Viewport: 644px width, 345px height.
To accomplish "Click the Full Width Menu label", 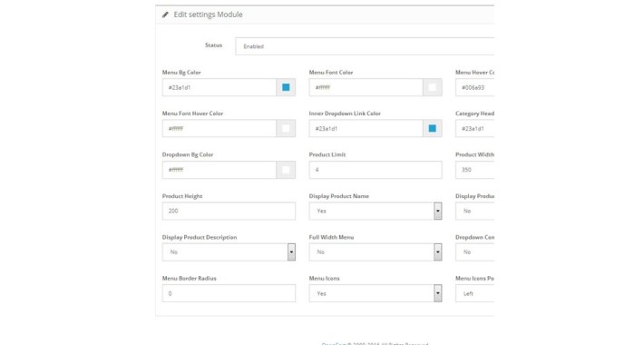I will tap(331, 237).
